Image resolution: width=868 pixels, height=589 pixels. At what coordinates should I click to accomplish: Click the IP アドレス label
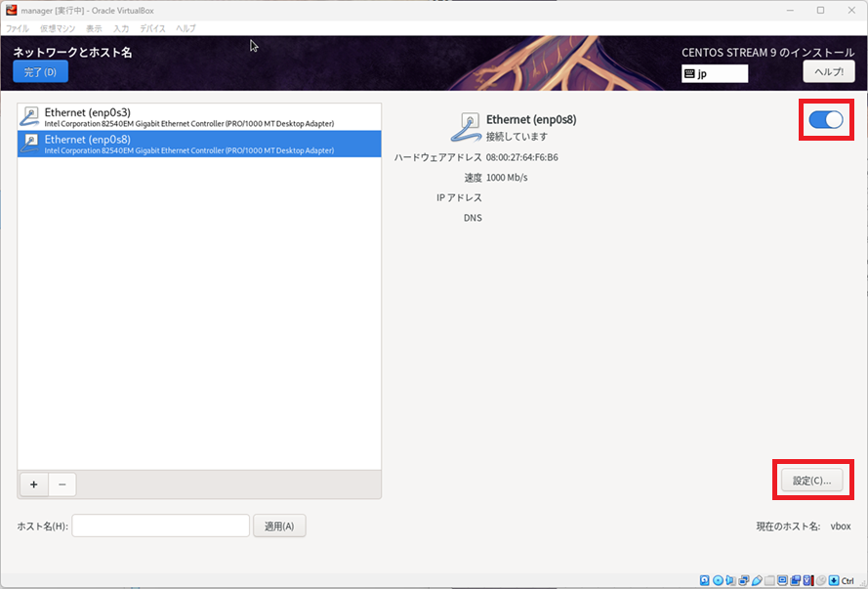point(459,197)
